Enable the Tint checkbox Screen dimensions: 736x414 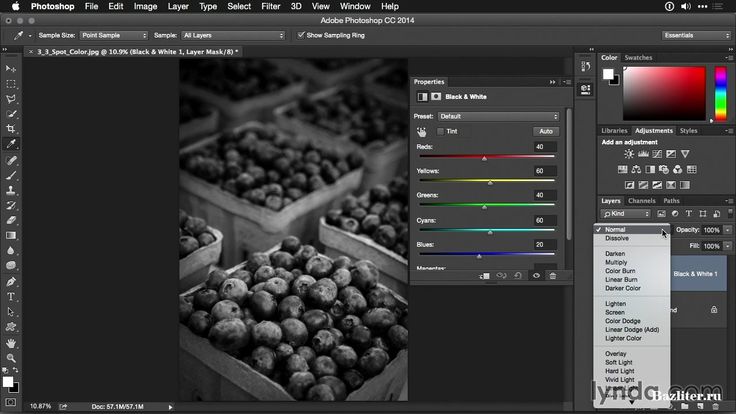(440, 131)
